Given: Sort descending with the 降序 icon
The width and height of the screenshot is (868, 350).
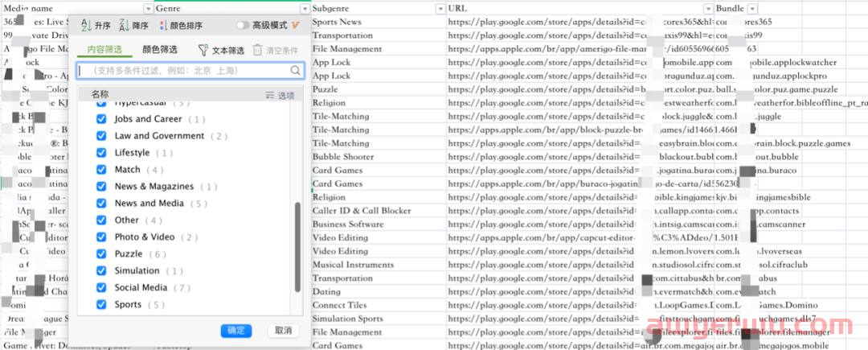Looking at the screenshot, I should click(x=125, y=26).
